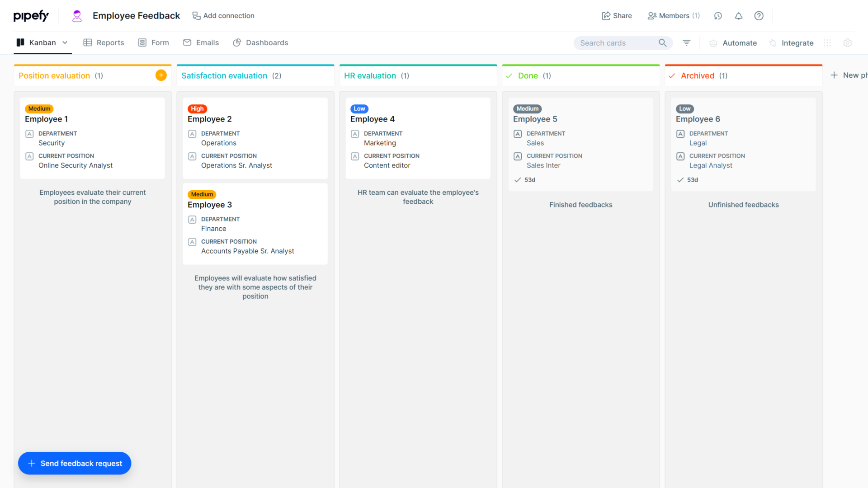Image resolution: width=868 pixels, height=488 pixels.
Task: Open the activity history icon
Action: [x=718, y=15]
